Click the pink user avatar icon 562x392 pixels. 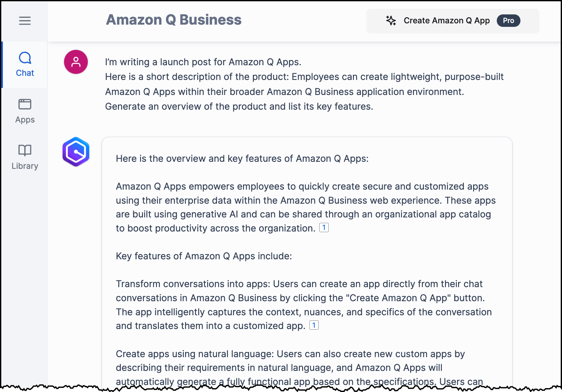[76, 62]
